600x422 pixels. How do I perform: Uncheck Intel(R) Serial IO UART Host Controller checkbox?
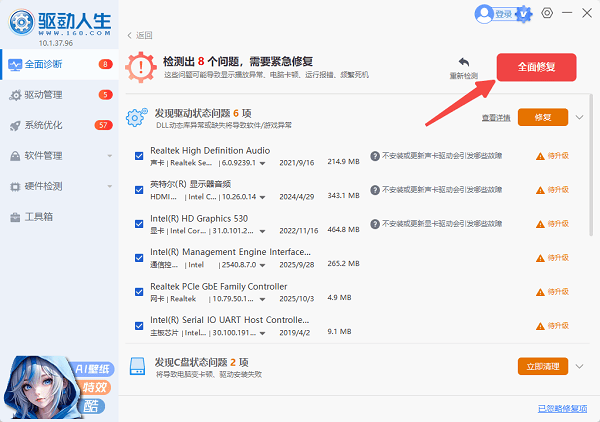pos(139,326)
